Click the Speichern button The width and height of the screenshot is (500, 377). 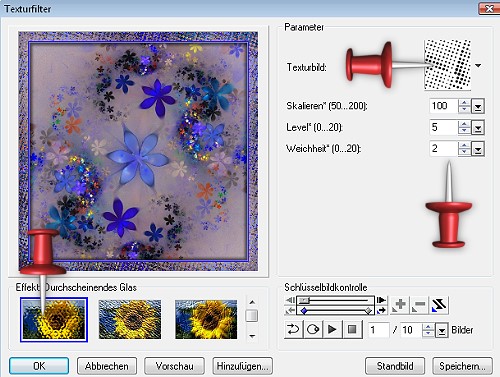click(462, 366)
